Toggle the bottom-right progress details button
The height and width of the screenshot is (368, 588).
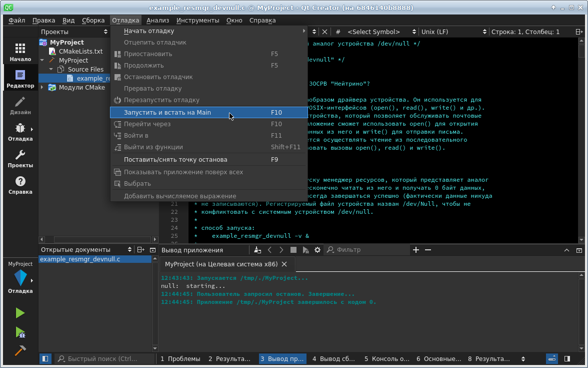(x=552, y=358)
